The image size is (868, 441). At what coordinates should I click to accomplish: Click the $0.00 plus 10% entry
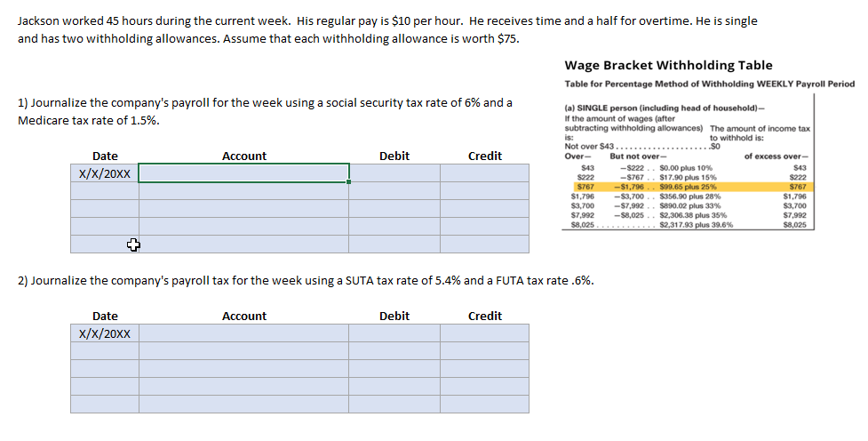pyautogui.click(x=686, y=168)
